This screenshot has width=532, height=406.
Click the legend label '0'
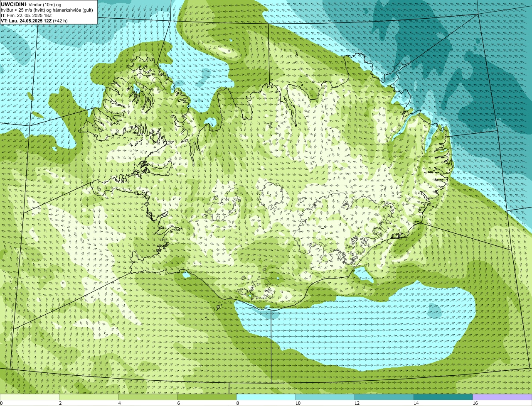[x=2, y=403]
